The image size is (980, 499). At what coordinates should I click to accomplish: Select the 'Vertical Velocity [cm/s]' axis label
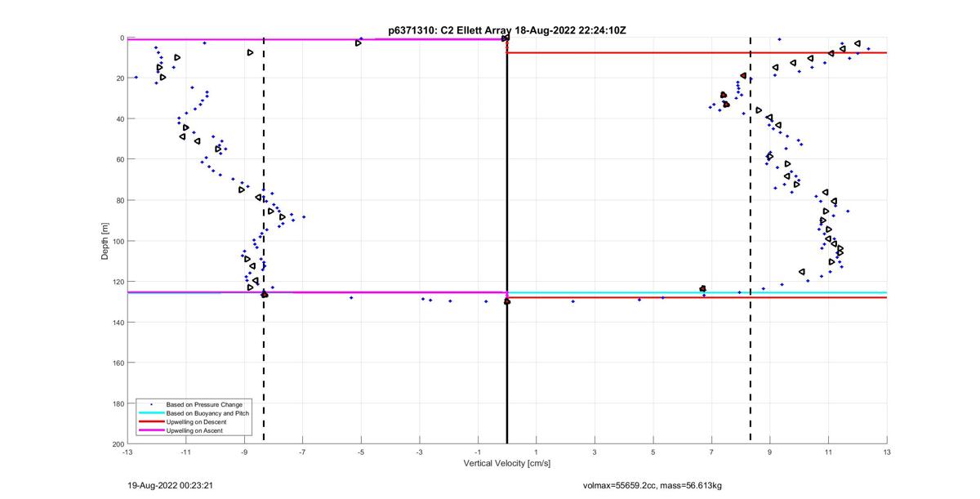[507, 464]
